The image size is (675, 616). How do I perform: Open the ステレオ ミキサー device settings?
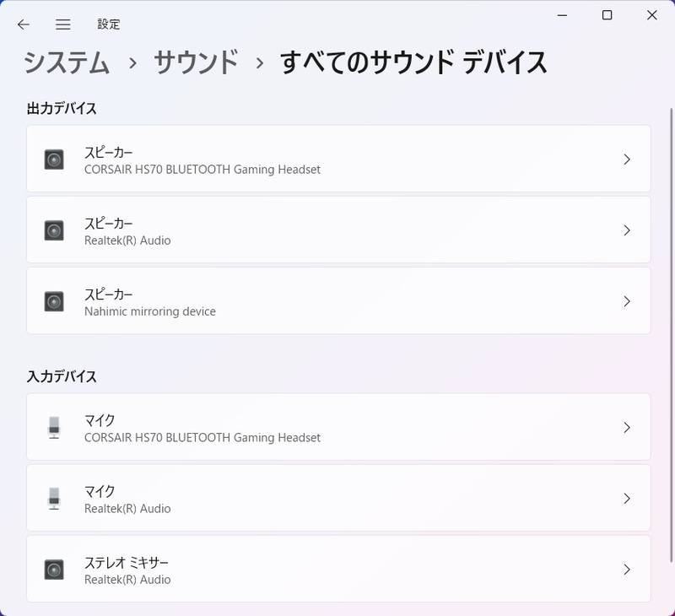[337, 570]
